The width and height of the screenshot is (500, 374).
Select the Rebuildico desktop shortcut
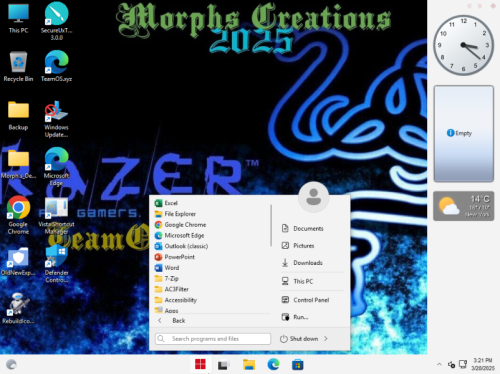(18, 308)
